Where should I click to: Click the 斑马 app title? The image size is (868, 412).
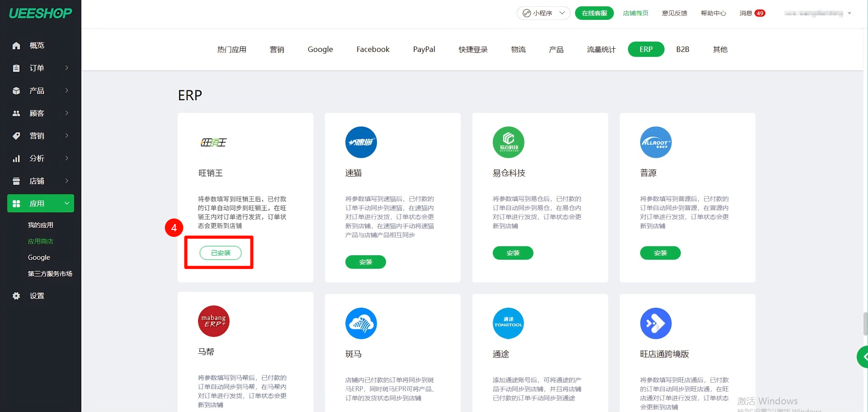tap(354, 354)
